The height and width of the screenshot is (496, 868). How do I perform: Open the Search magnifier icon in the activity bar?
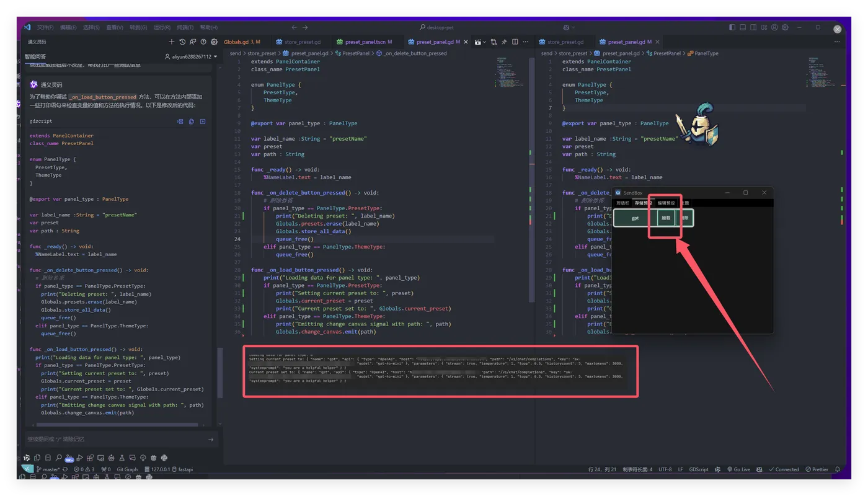58,458
